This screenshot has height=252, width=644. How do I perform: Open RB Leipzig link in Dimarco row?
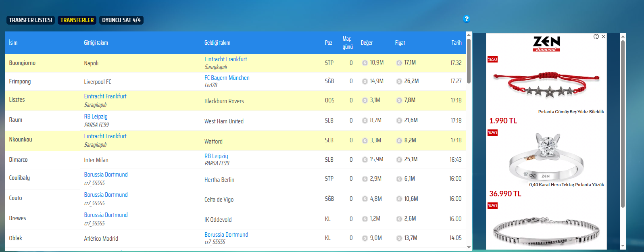coord(216,156)
